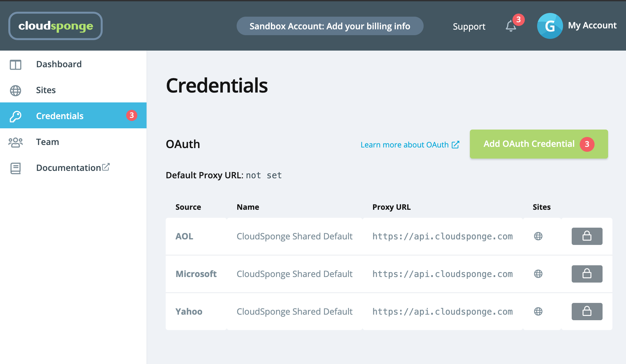626x364 pixels.
Task: Unlock the Yahoo credential lock
Action: pyautogui.click(x=587, y=312)
